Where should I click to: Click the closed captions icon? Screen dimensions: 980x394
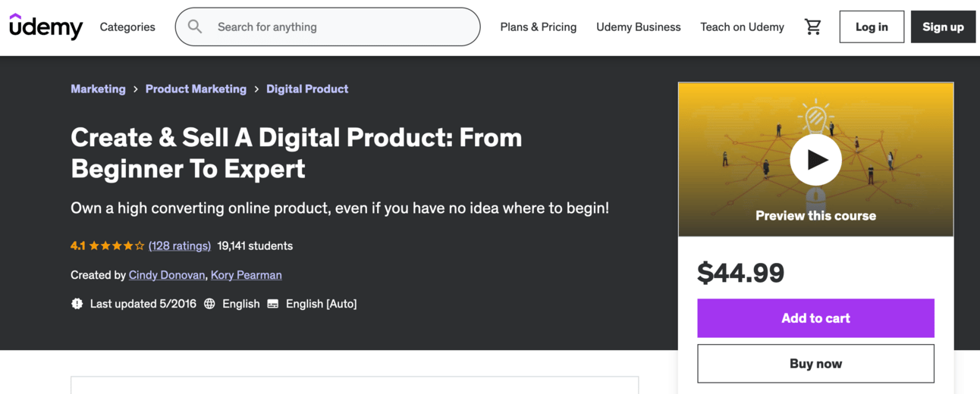[273, 304]
